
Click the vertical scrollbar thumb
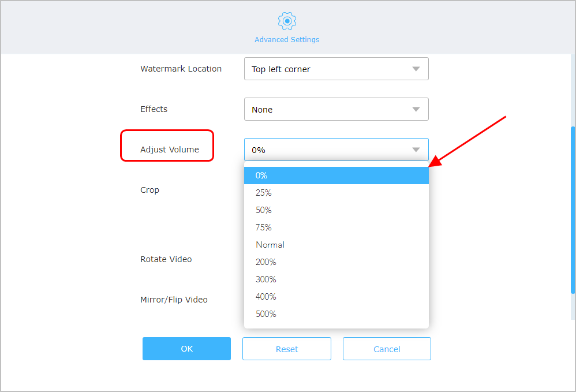[x=573, y=222]
